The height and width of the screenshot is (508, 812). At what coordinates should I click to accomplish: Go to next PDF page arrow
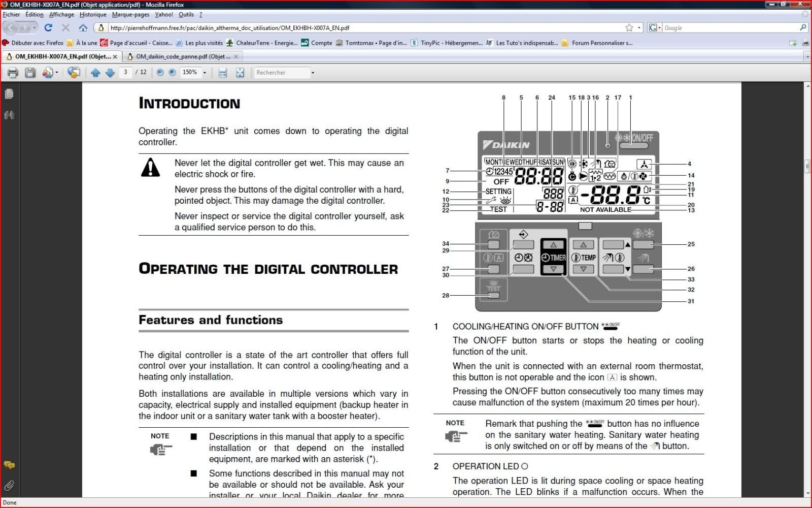click(110, 73)
